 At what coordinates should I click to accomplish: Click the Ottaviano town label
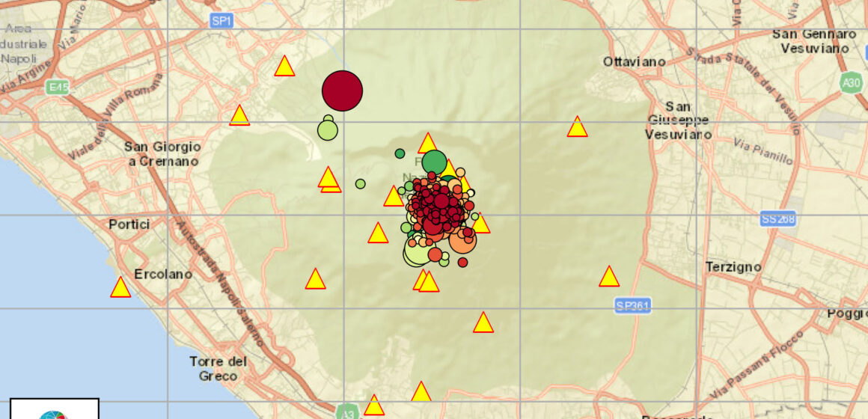(x=634, y=62)
